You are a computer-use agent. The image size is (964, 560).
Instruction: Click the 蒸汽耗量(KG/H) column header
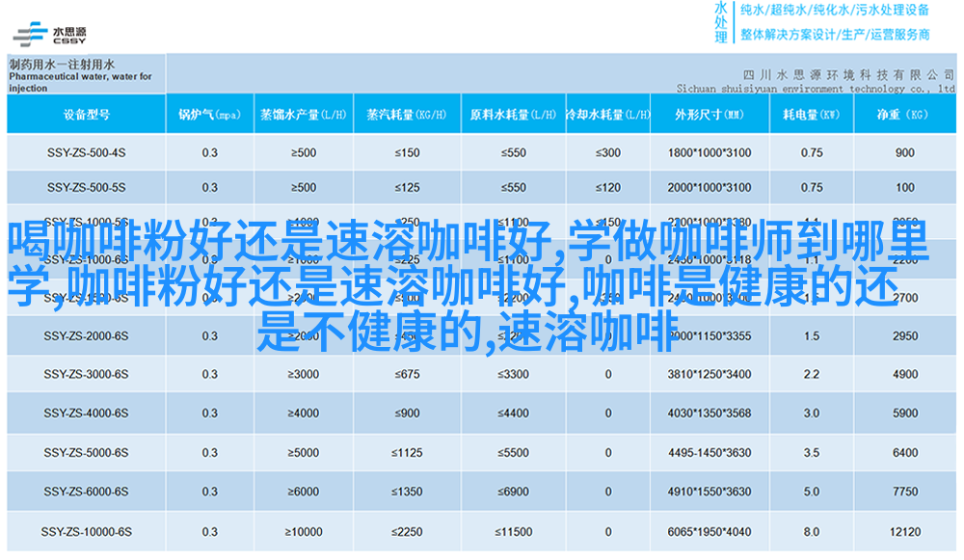tap(407, 115)
